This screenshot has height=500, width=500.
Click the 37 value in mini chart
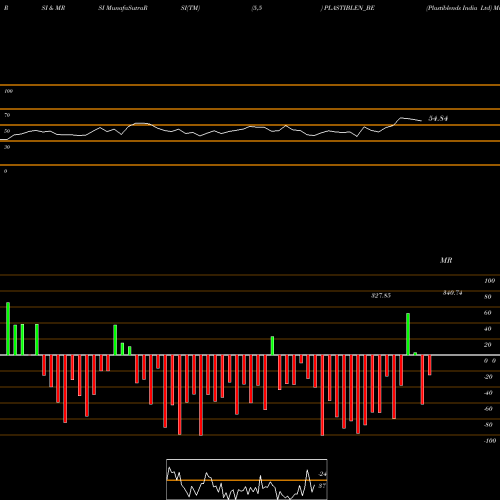pyautogui.click(x=322, y=486)
